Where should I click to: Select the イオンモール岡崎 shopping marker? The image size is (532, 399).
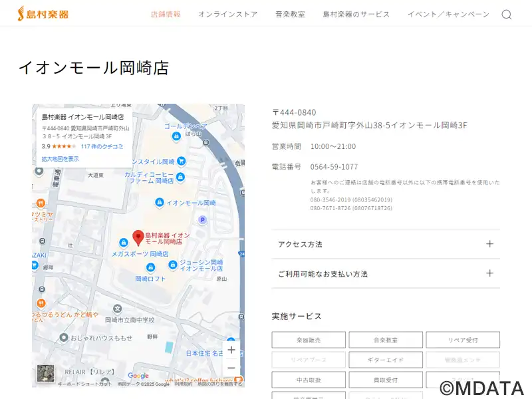click(x=159, y=203)
